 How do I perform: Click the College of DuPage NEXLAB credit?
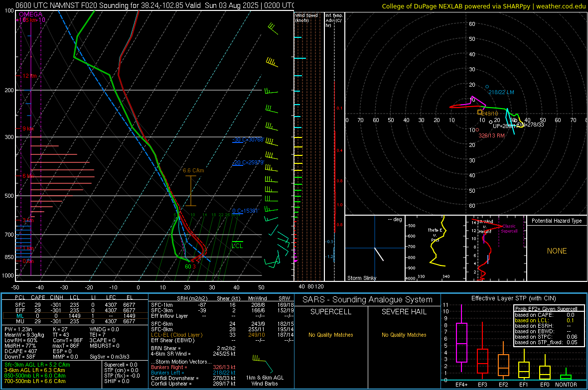pyautogui.click(x=483, y=6)
